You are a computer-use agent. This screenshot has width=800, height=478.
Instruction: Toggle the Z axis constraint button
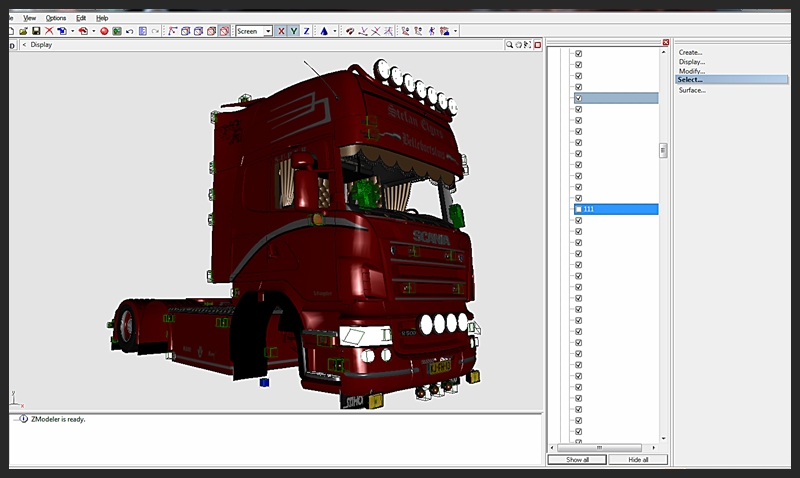coord(306,31)
